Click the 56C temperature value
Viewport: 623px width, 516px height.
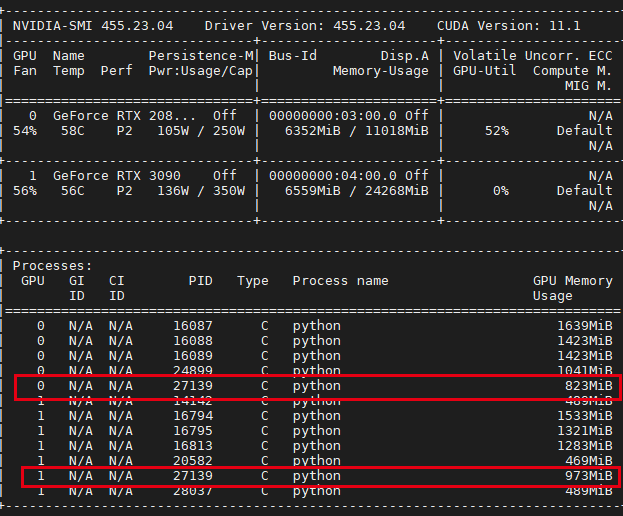point(73,191)
